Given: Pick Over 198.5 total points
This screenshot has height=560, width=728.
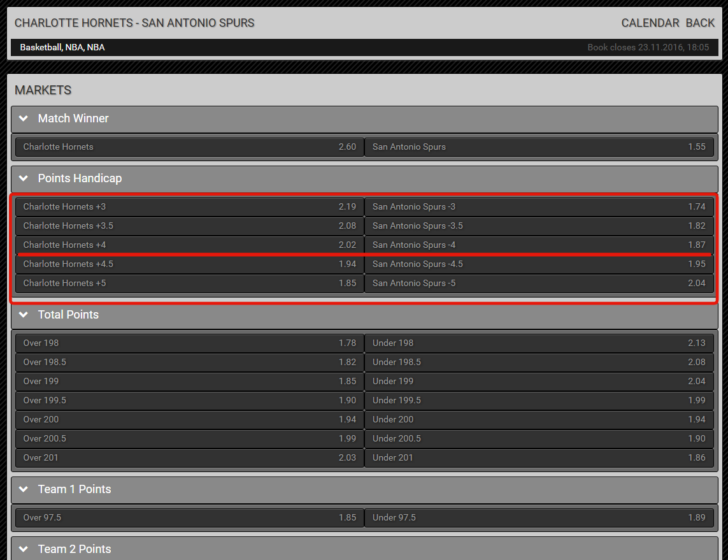Looking at the screenshot, I should pyautogui.click(x=189, y=363).
